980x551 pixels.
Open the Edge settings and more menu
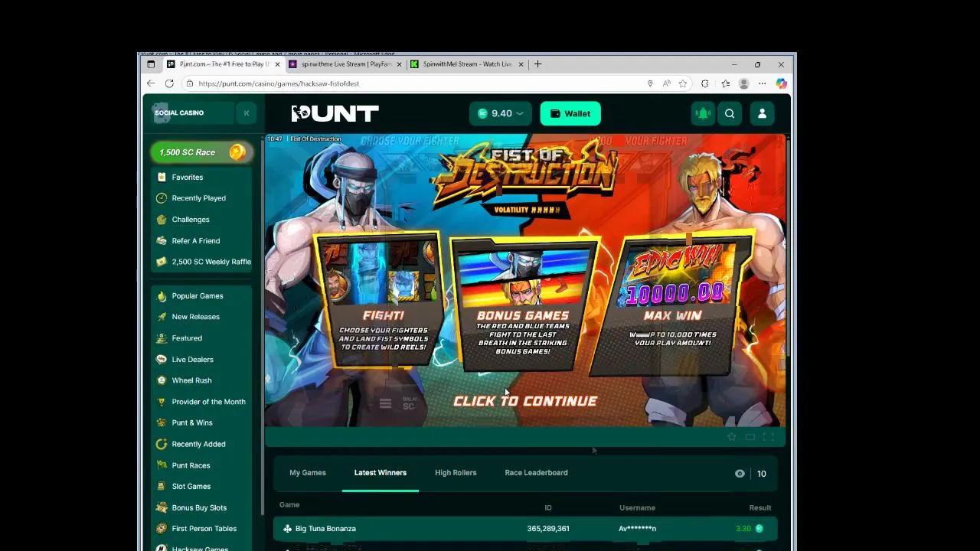coord(762,83)
